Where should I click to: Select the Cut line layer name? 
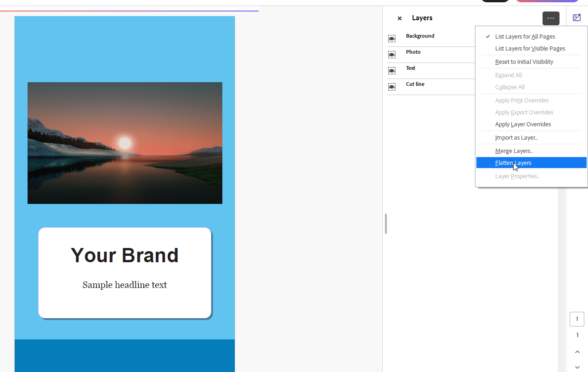coord(415,84)
